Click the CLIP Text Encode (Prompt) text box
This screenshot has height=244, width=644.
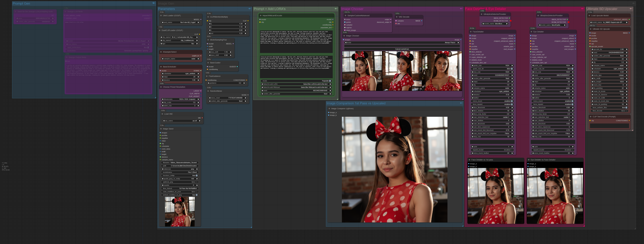609,126
